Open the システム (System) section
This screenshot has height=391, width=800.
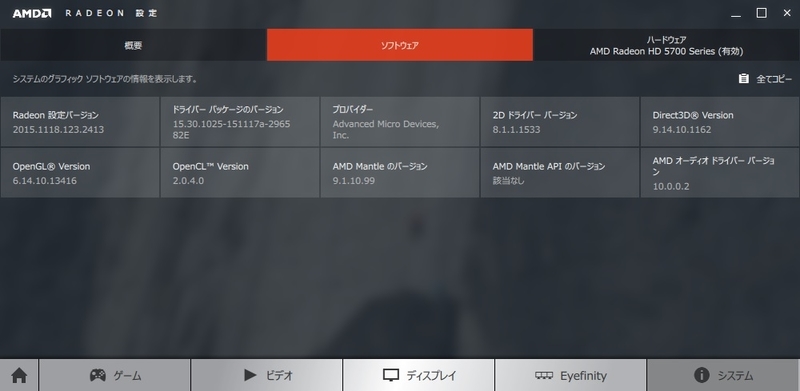pyautogui.click(x=723, y=375)
